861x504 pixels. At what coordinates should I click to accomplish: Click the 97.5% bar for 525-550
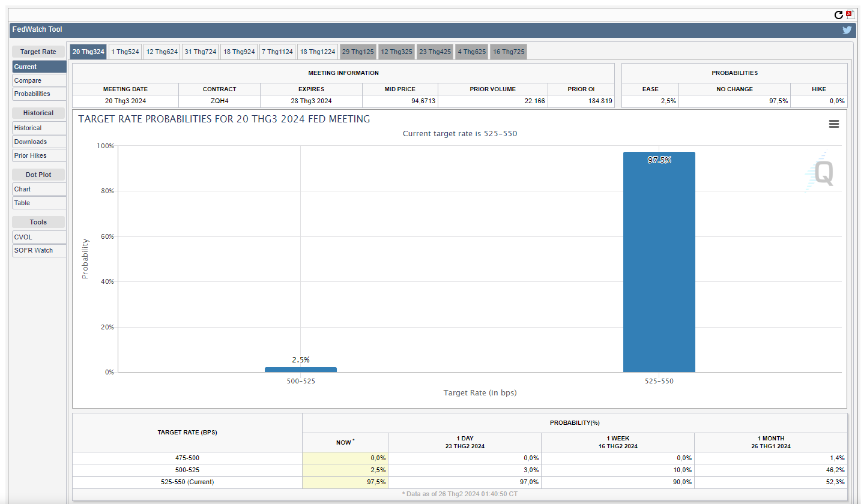click(x=659, y=262)
